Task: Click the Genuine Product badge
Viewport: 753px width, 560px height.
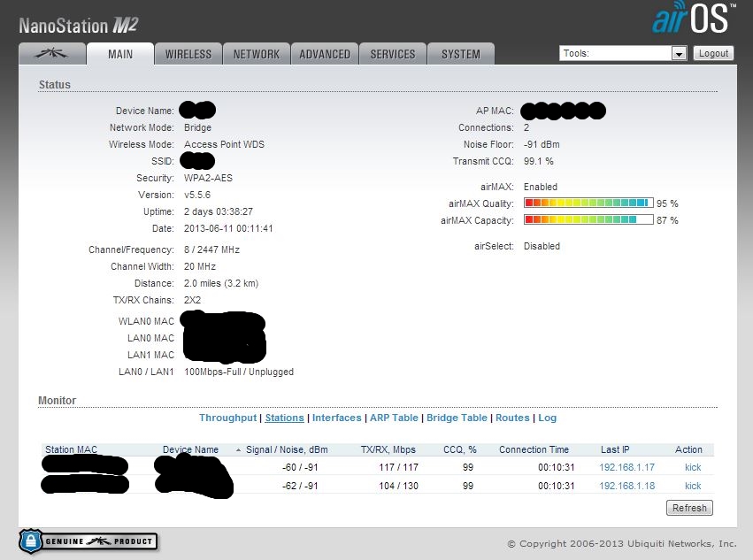Action: pyautogui.click(x=88, y=541)
